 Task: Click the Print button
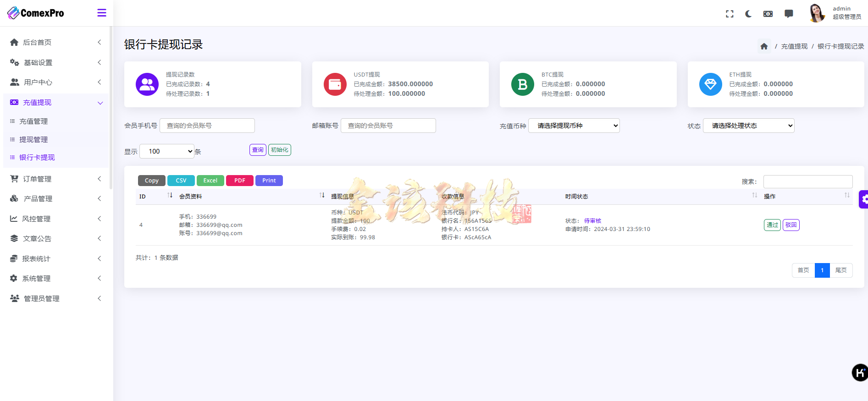269,181
